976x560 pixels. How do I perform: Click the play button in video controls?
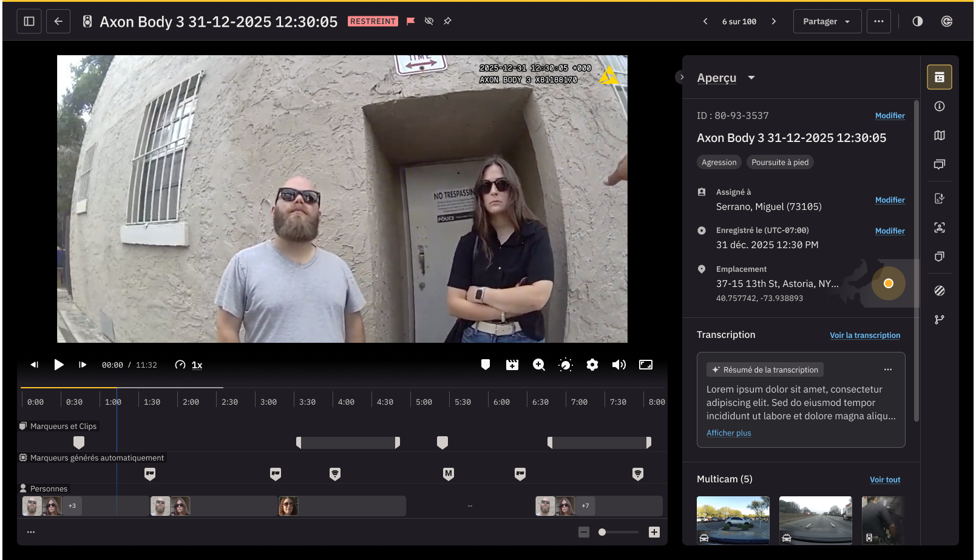point(59,365)
